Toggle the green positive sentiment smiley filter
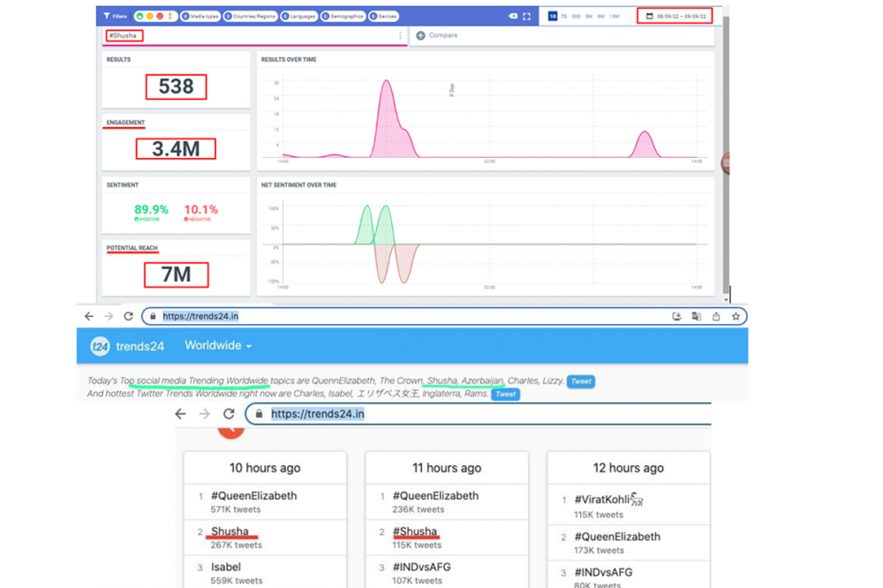The image size is (883, 588). (139, 16)
